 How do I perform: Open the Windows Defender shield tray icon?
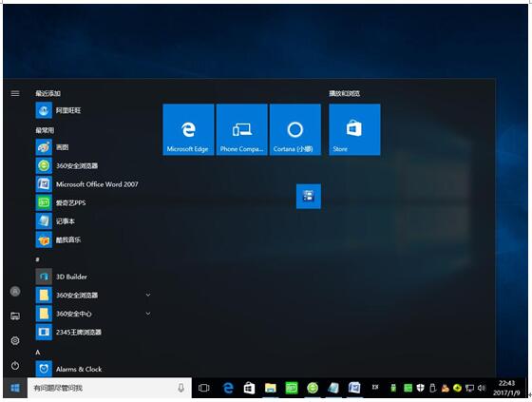pyautogui.click(x=420, y=388)
